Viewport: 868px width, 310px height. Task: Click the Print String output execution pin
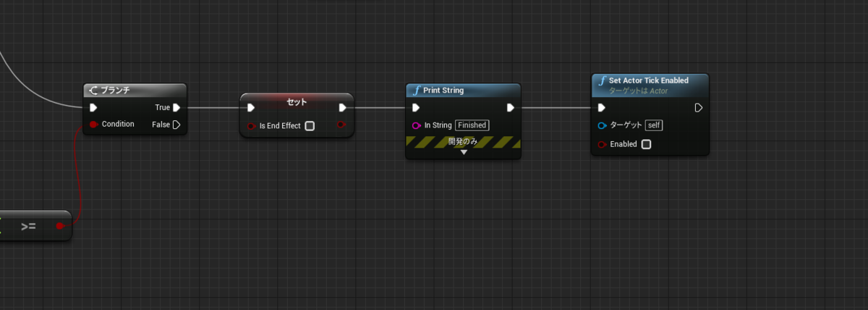pyautogui.click(x=510, y=108)
